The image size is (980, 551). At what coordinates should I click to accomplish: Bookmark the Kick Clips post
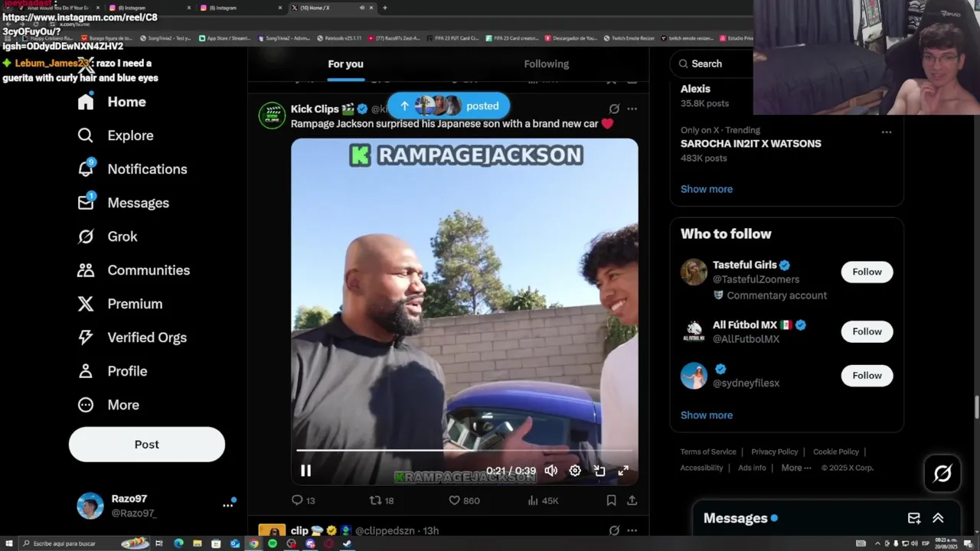coord(611,500)
